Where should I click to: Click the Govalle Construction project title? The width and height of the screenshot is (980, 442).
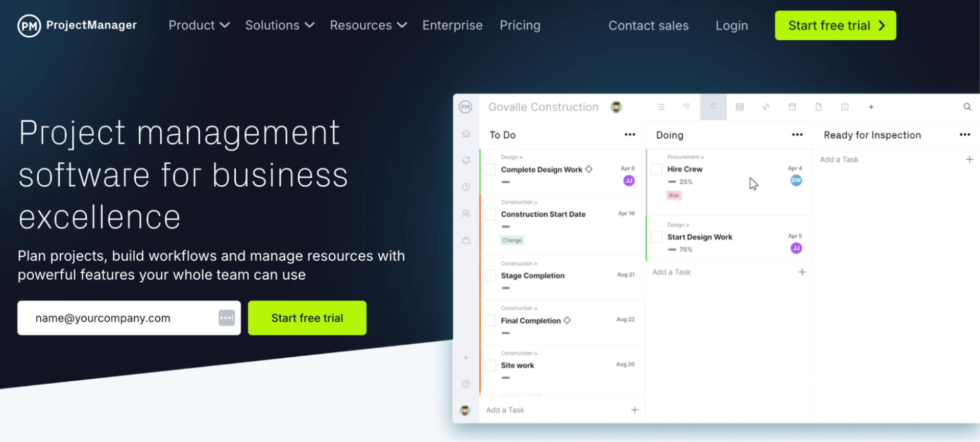543,107
